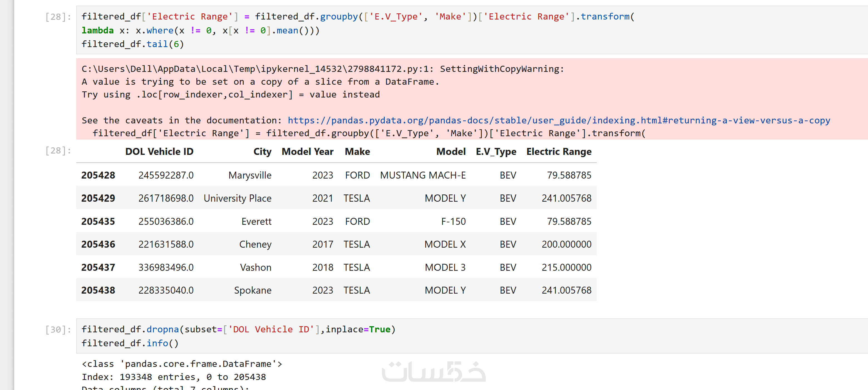This screenshot has width=868, height=390.
Task: Click the filtered_df.tail(6) line of code
Action: coord(132,44)
